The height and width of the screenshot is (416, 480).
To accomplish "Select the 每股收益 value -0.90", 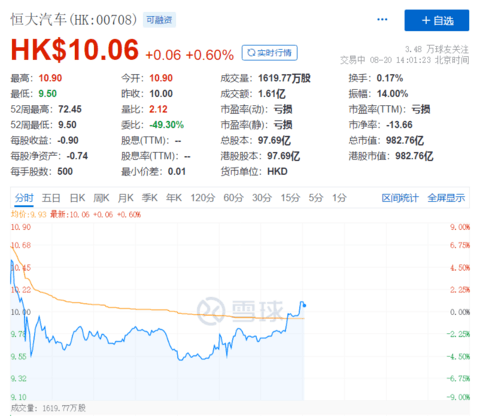I will pyautogui.click(x=68, y=140).
